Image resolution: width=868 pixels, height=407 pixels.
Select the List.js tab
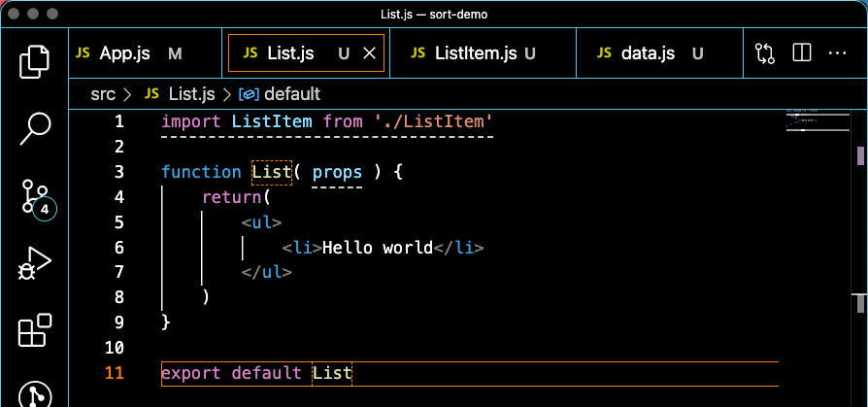pyautogui.click(x=306, y=53)
